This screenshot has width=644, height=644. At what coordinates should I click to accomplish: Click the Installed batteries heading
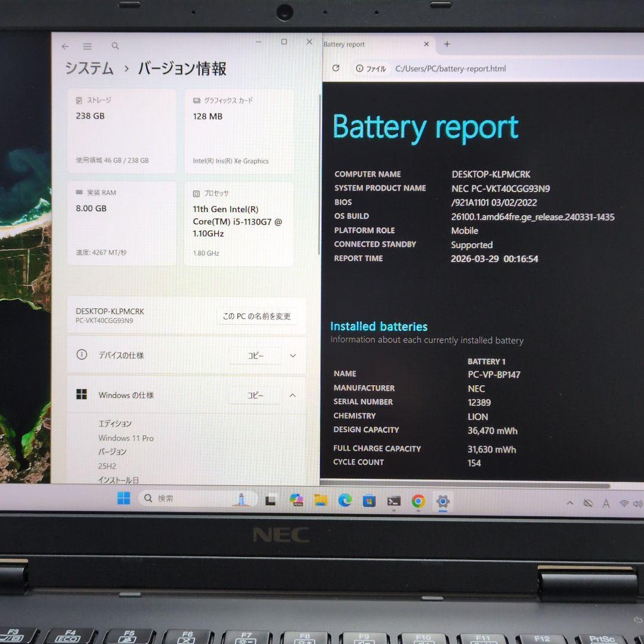click(379, 327)
